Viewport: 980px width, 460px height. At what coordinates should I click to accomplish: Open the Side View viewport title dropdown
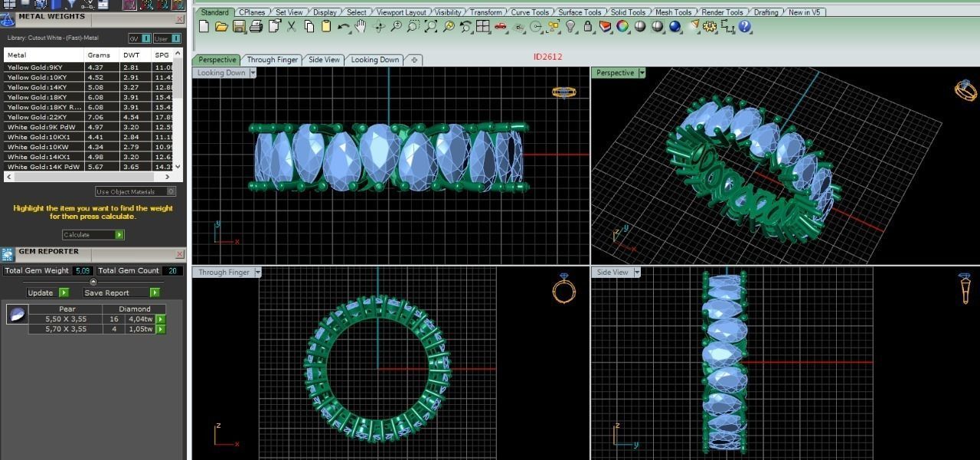pyautogui.click(x=637, y=272)
